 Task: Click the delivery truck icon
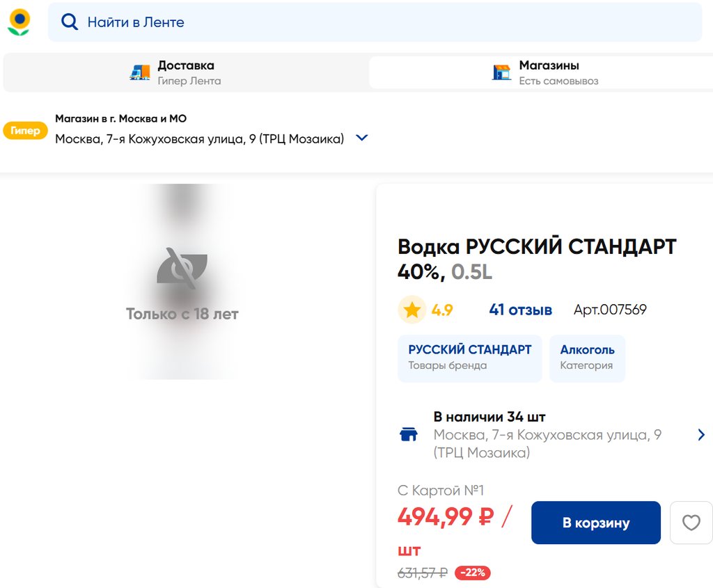click(x=140, y=72)
